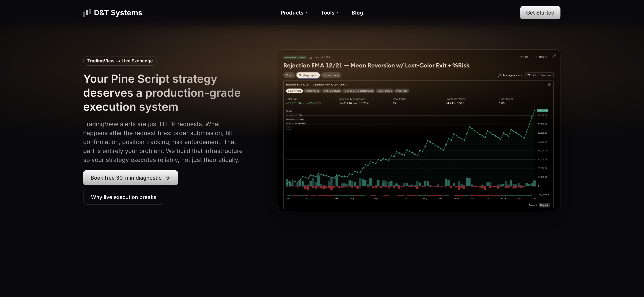Viewport: 644px width, 297px height.
Task: Toggle the Trades excursions legend item
Action: pyautogui.click(x=295, y=119)
